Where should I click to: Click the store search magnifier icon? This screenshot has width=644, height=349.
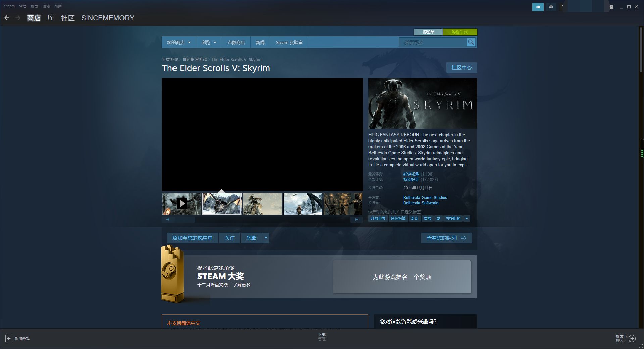[471, 42]
